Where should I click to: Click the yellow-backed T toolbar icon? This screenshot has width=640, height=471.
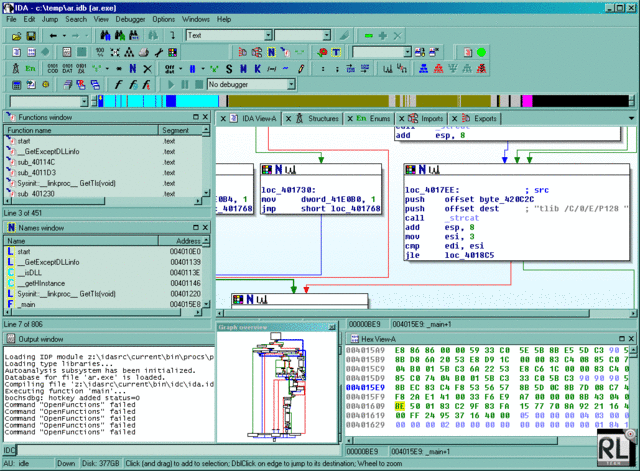point(336,52)
